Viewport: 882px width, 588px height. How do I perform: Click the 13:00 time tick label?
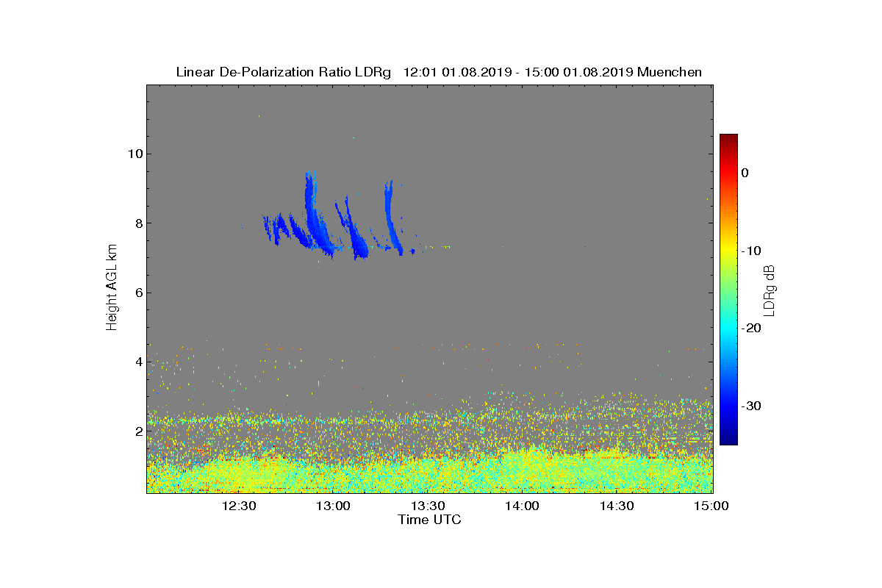click(334, 506)
